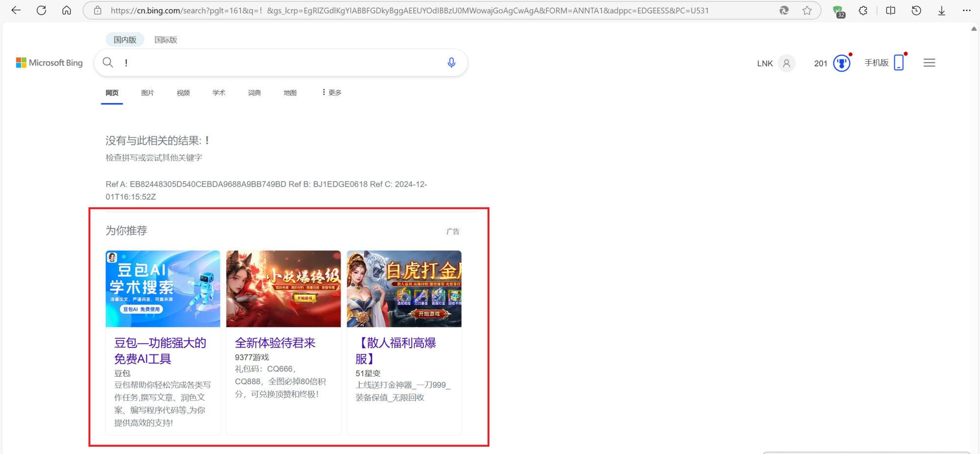Open browser extensions puzzle icon
The image size is (980, 454).
[863, 10]
